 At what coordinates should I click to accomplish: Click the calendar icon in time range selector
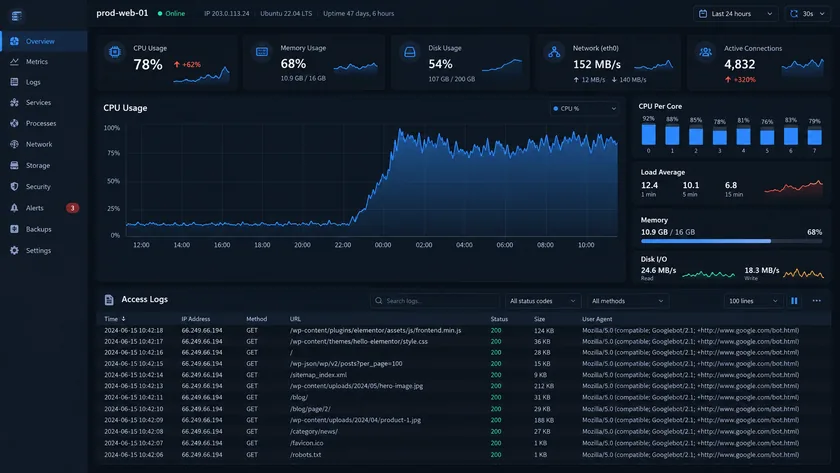tap(703, 14)
